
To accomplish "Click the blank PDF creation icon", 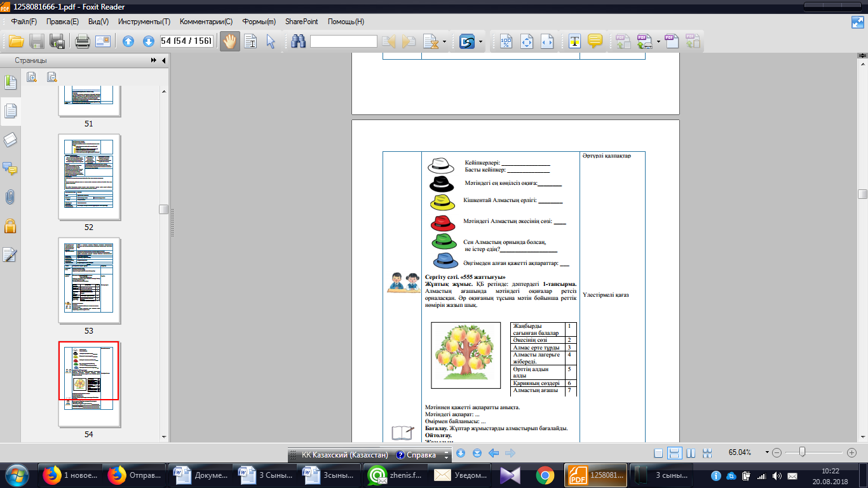I will click(x=672, y=41).
